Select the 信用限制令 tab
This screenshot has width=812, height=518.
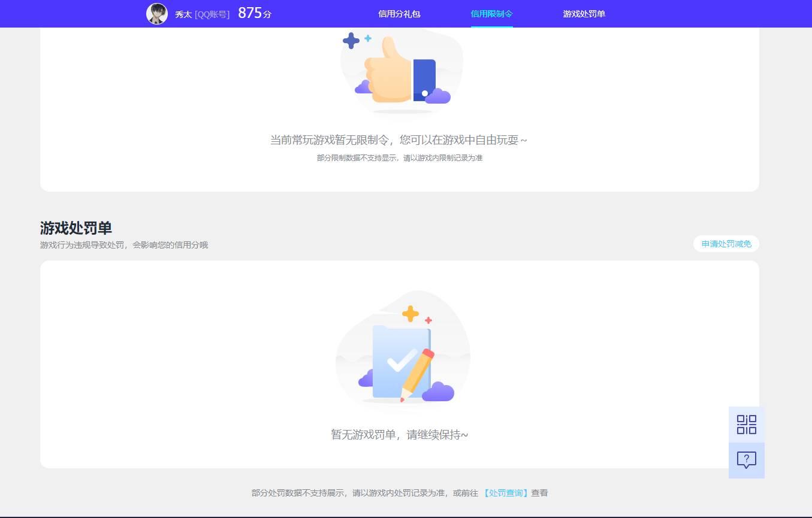point(491,13)
